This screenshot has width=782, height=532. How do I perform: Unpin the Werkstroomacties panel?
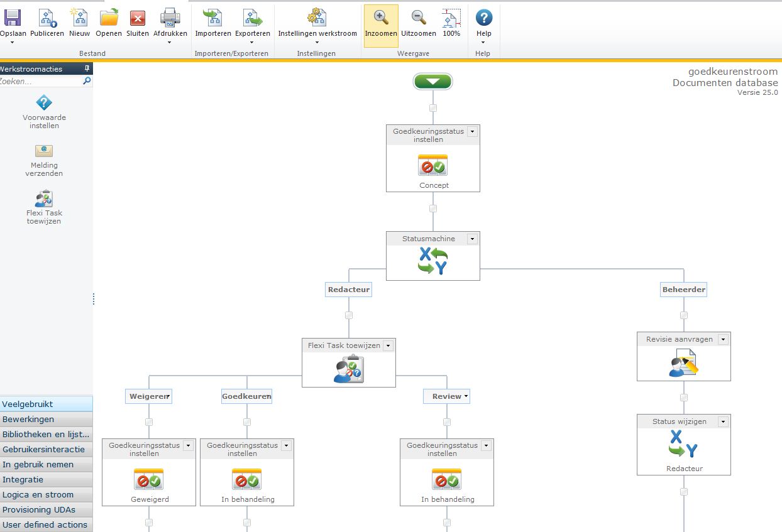(87, 69)
